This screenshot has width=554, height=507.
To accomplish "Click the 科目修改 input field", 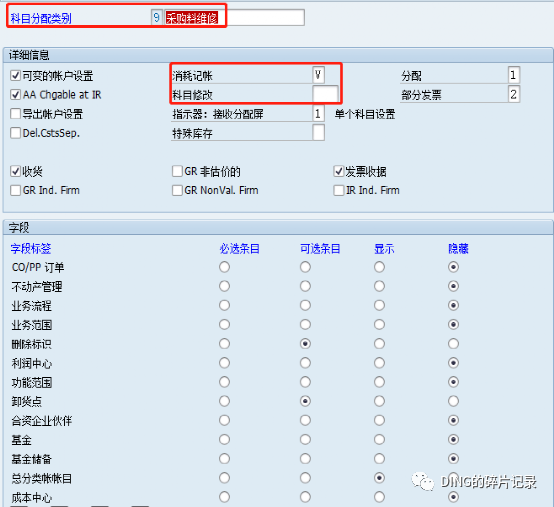I will (x=325, y=94).
